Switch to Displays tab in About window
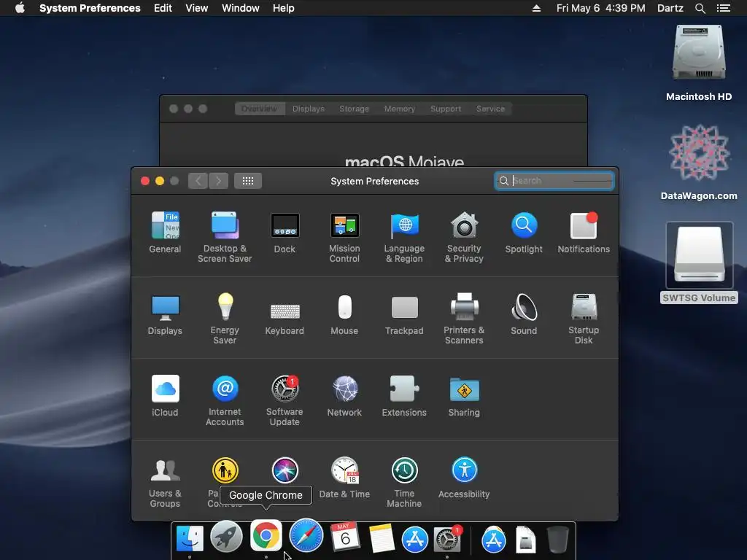Screen dimensions: 747x560 [309, 109]
